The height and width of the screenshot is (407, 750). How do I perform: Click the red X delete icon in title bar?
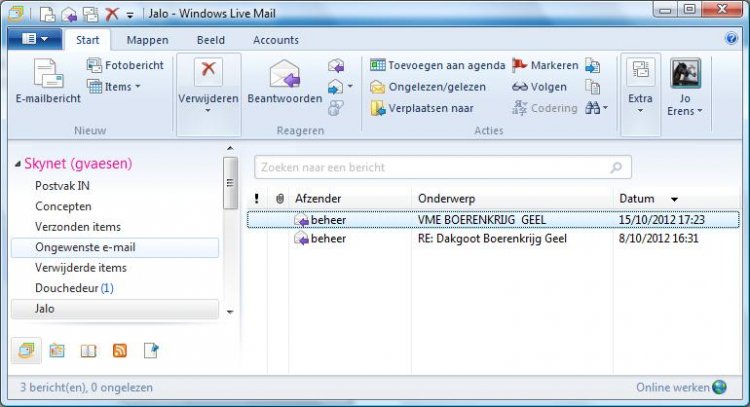click(x=112, y=14)
